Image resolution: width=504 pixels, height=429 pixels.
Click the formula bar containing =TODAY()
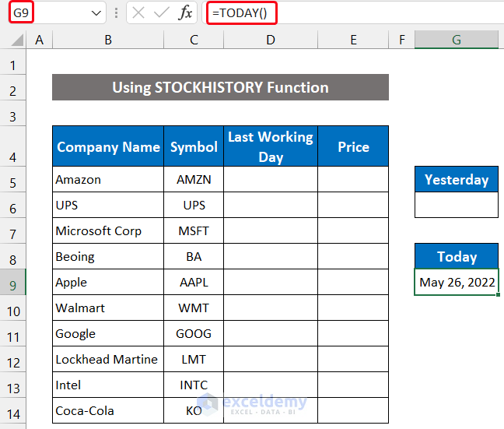click(x=350, y=13)
